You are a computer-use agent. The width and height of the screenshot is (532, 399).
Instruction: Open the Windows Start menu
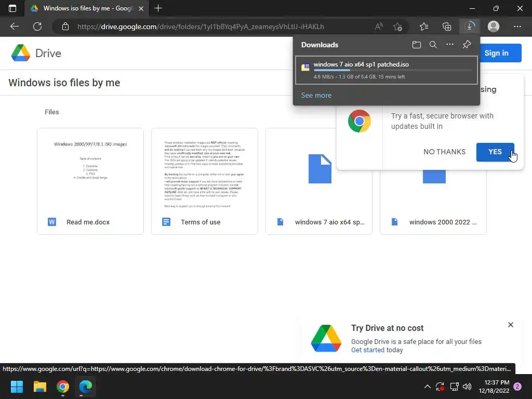coord(17,387)
